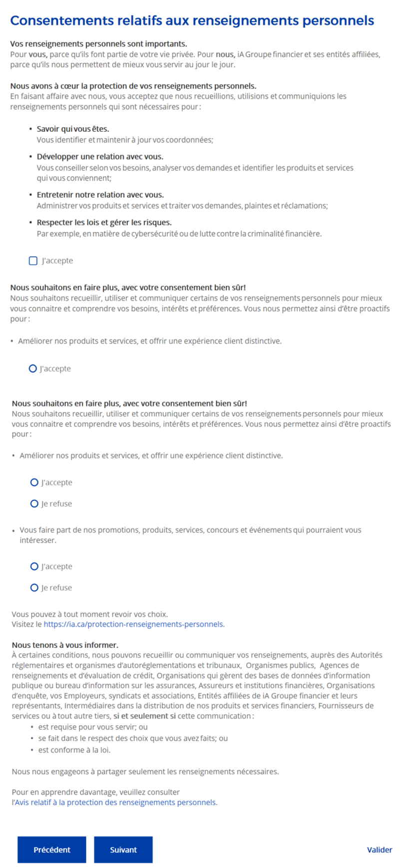This screenshot has width=416, height=868.
Task: Click the Nous tenons à vous informer heading
Action: click(x=65, y=645)
